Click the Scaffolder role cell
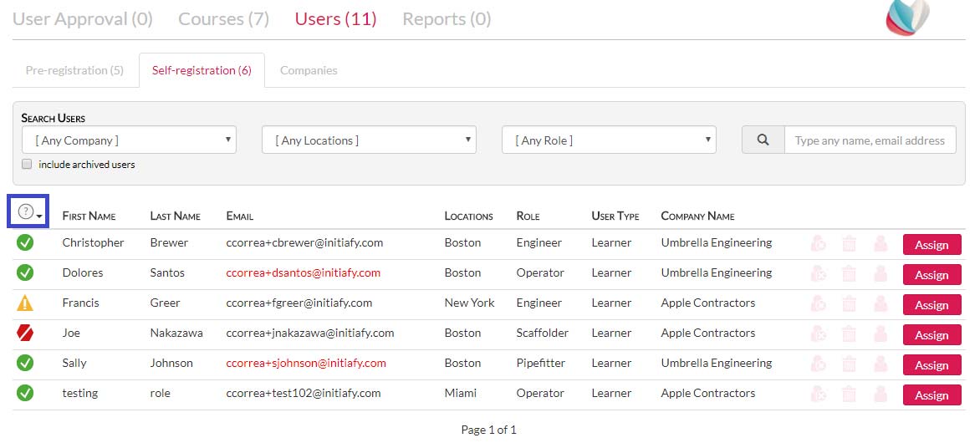Screen dimensions: 980x448 (543, 333)
